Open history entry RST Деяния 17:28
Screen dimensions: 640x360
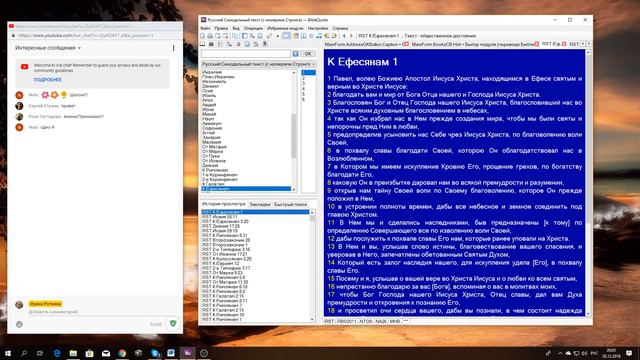tap(221, 226)
